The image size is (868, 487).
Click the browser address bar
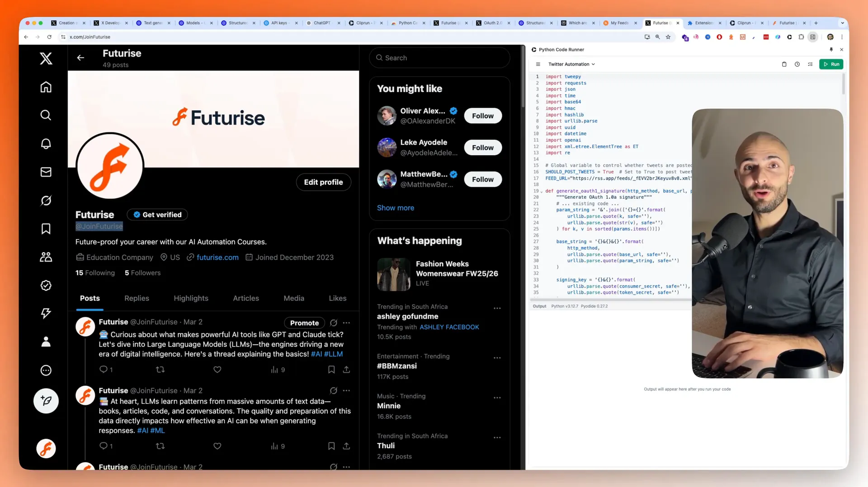pos(353,37)
